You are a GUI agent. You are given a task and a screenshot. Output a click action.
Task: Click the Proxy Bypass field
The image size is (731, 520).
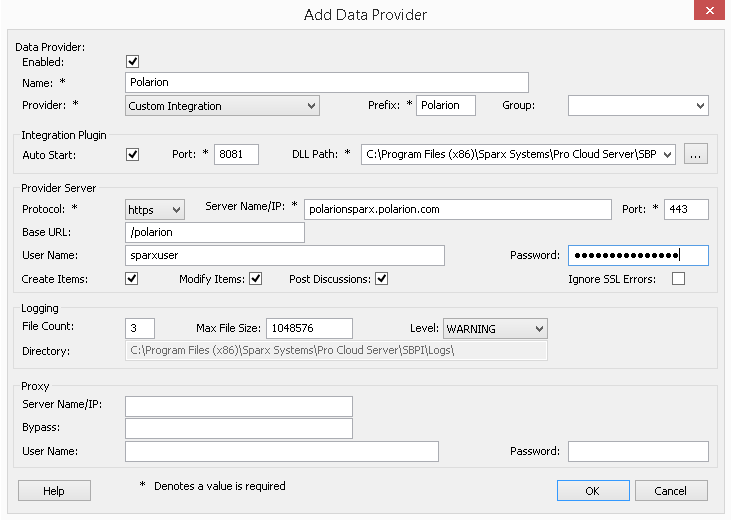point(239,429)
